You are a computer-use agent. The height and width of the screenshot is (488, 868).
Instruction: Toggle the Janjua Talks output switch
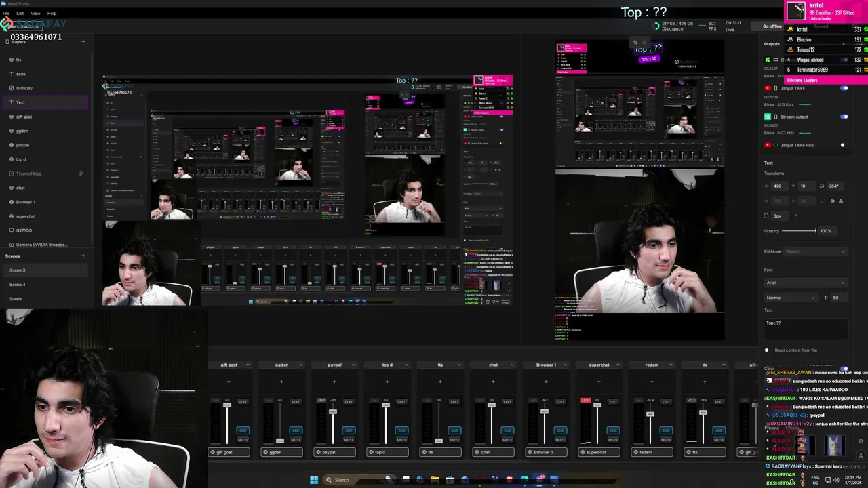click(844, 88)
